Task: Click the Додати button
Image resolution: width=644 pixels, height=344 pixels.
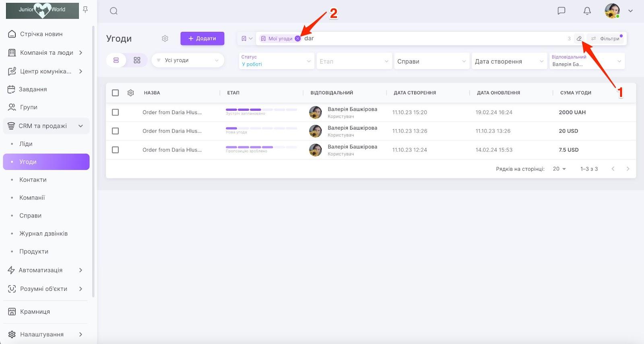Action: (x=202, y=39)
